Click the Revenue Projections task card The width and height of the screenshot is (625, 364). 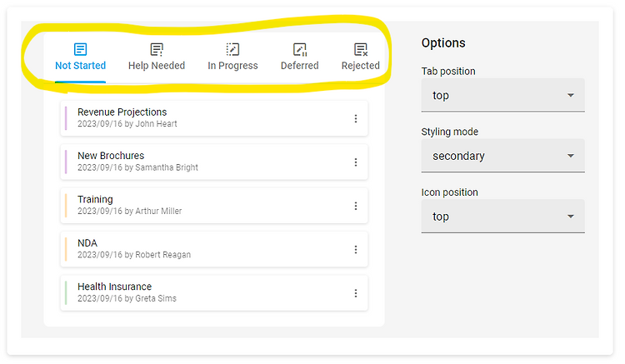tap(214, 118)
